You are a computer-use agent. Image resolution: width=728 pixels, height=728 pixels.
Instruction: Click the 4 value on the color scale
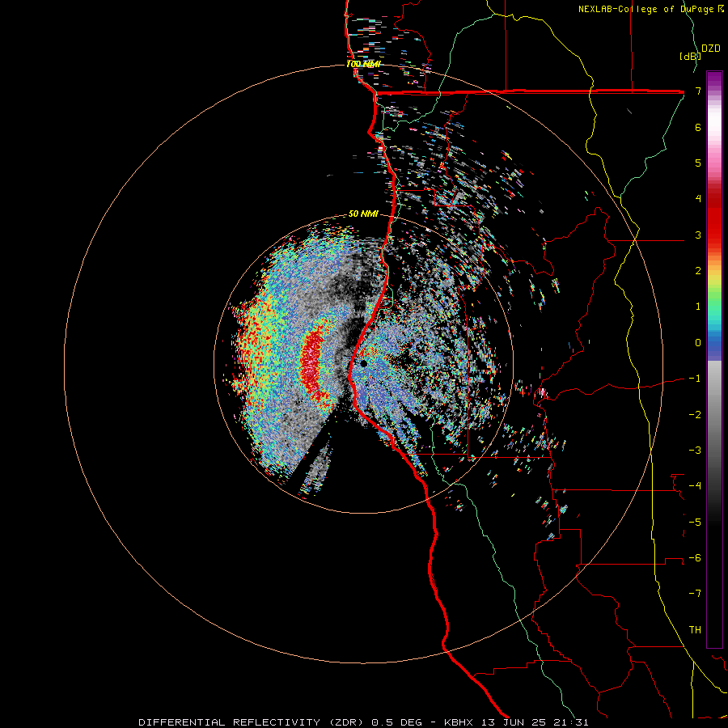[698, 199]
